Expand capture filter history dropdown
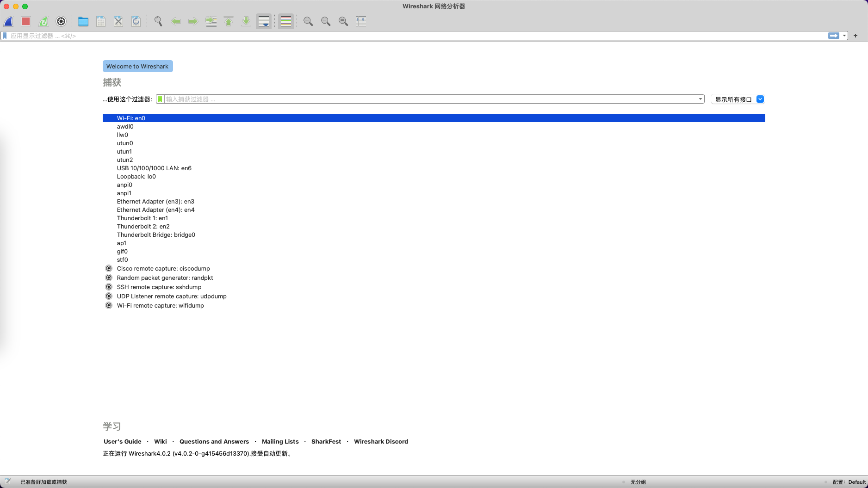 click(x=701, y=99)
